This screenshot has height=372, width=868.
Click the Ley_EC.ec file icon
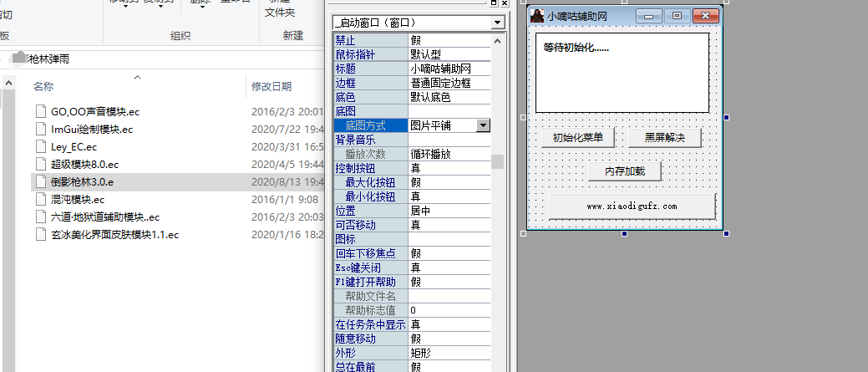pyautogui.click(x=42, y=146)
